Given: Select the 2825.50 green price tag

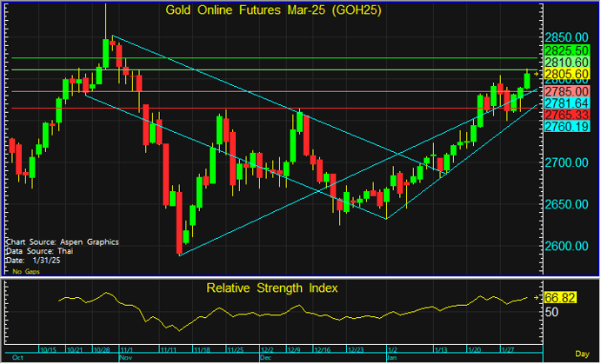Looking at the screenshot, I should pos(567,51).
